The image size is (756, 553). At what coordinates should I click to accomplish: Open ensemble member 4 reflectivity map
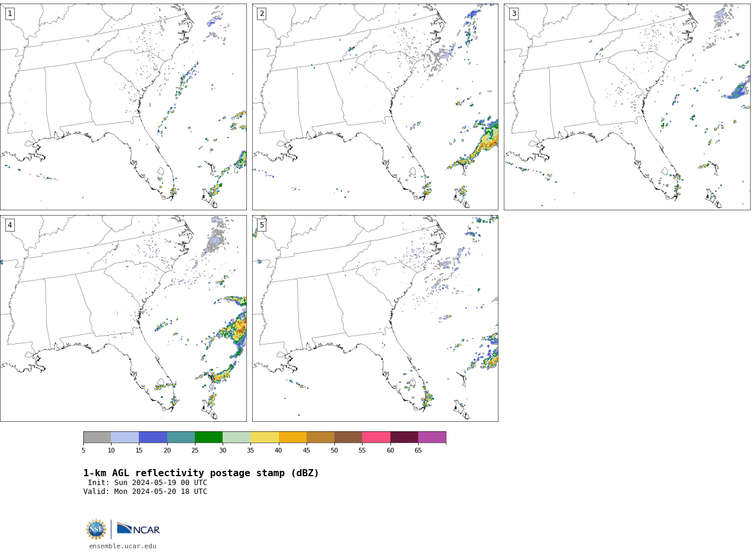point(123,318)
